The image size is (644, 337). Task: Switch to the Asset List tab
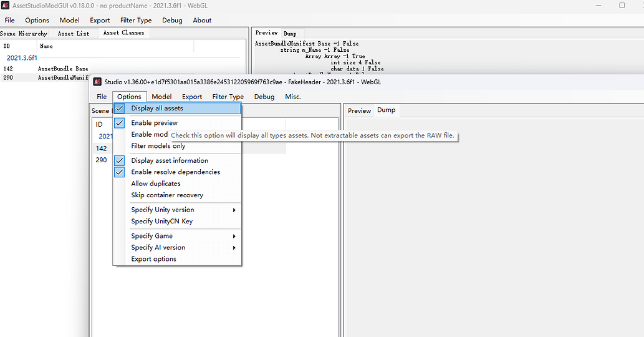click(x=74, y=33)
